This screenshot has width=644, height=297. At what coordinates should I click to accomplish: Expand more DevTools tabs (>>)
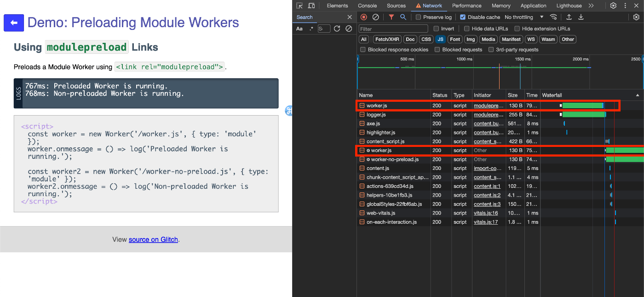pos(591,6)
